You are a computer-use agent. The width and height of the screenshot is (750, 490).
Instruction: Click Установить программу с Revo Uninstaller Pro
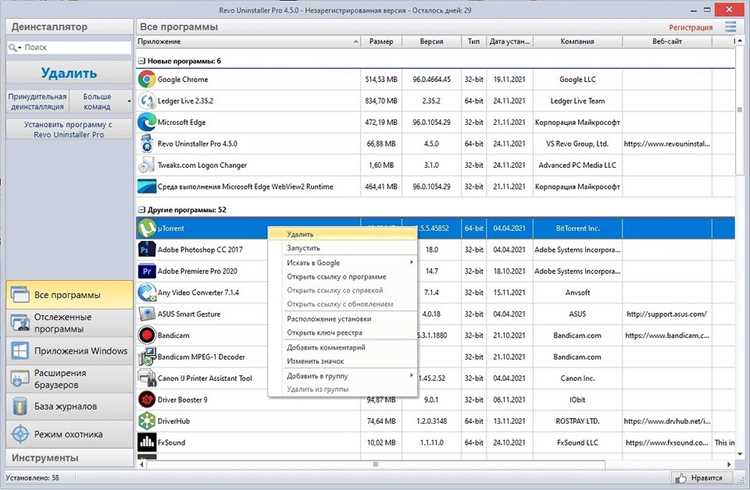[68, 129]
